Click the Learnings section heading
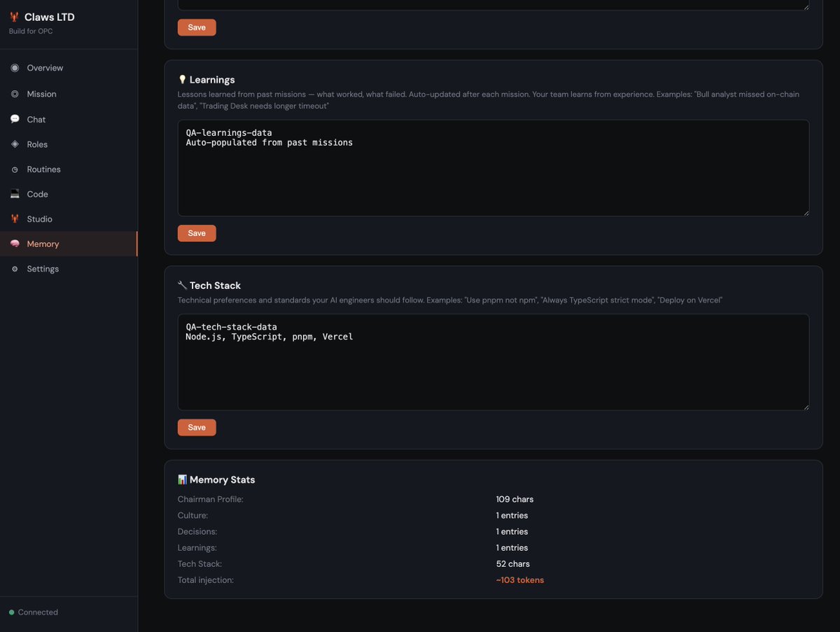The image size is (840, 632). tap(212, 80)
